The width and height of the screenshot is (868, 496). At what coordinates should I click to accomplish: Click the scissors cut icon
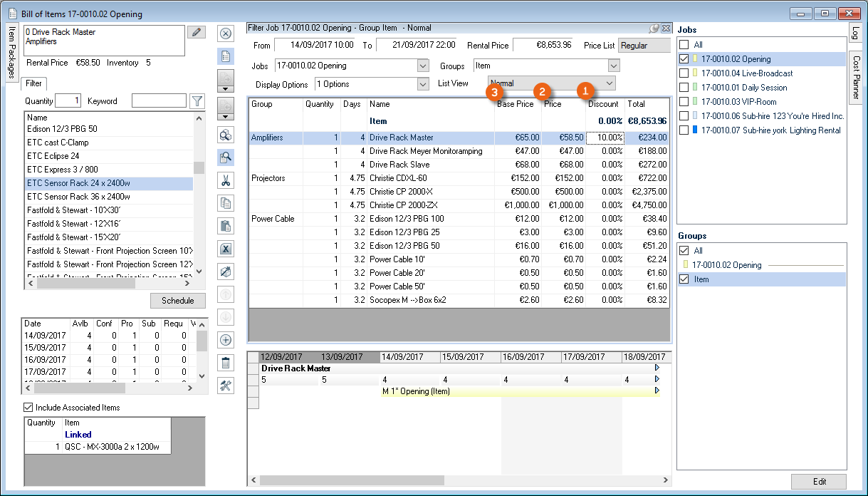coord(226,180)
